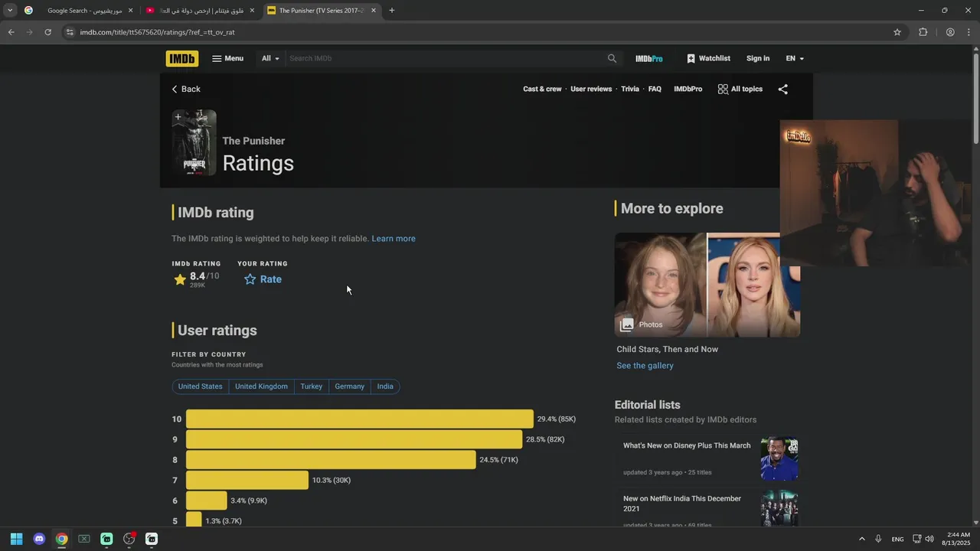Click the Sign in button

tap(758, 58)
